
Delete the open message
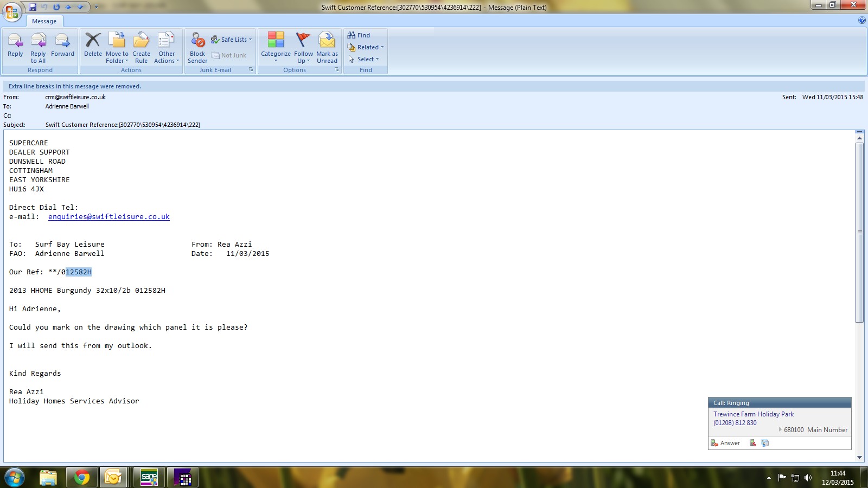point(93,45)
